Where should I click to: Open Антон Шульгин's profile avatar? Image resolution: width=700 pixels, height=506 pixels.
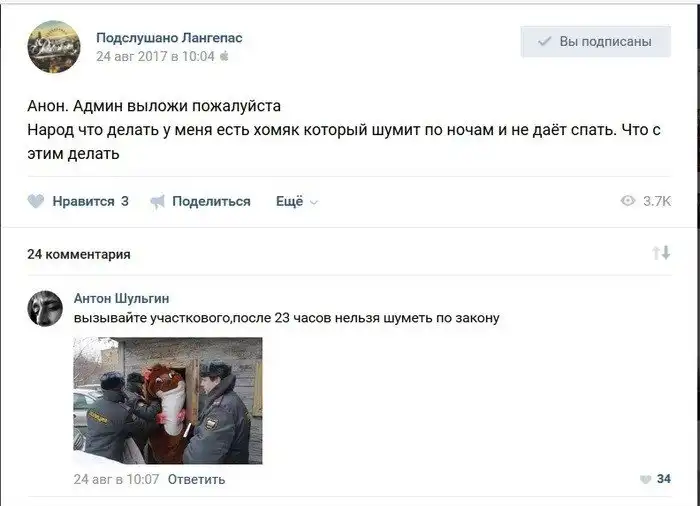[x=45, y=309]
